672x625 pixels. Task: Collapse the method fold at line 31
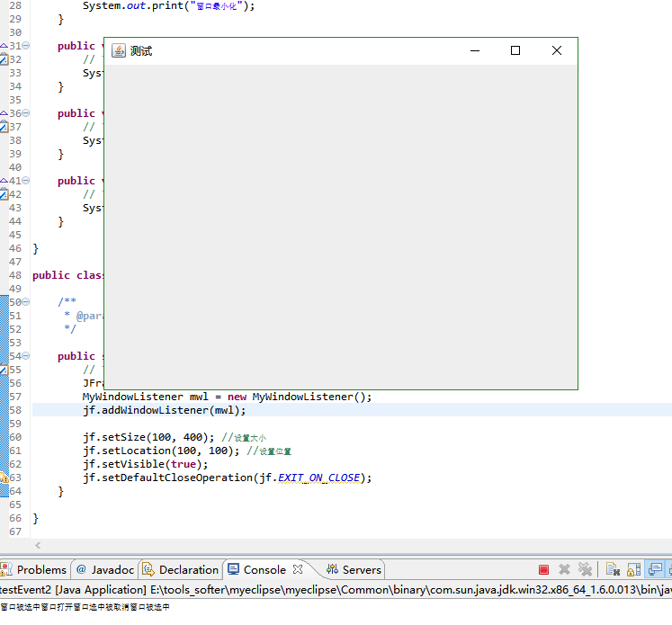pyautogui.click(x=26, y=45)
